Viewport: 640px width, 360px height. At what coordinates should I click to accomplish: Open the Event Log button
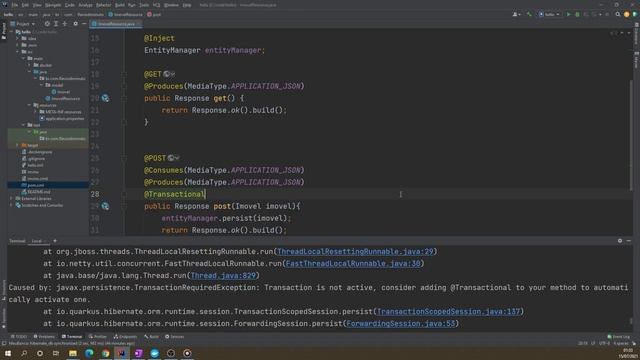(619, 336)
